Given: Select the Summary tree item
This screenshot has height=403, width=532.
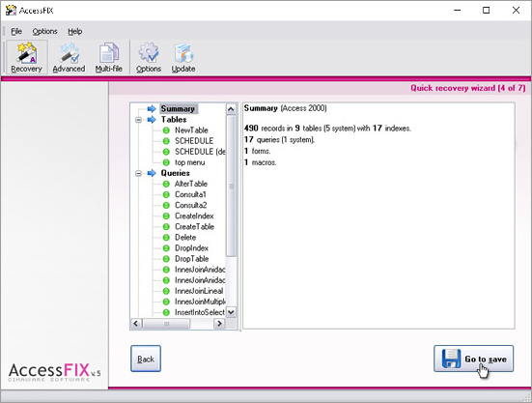Looking at the screenshot, I should (179, 108).
